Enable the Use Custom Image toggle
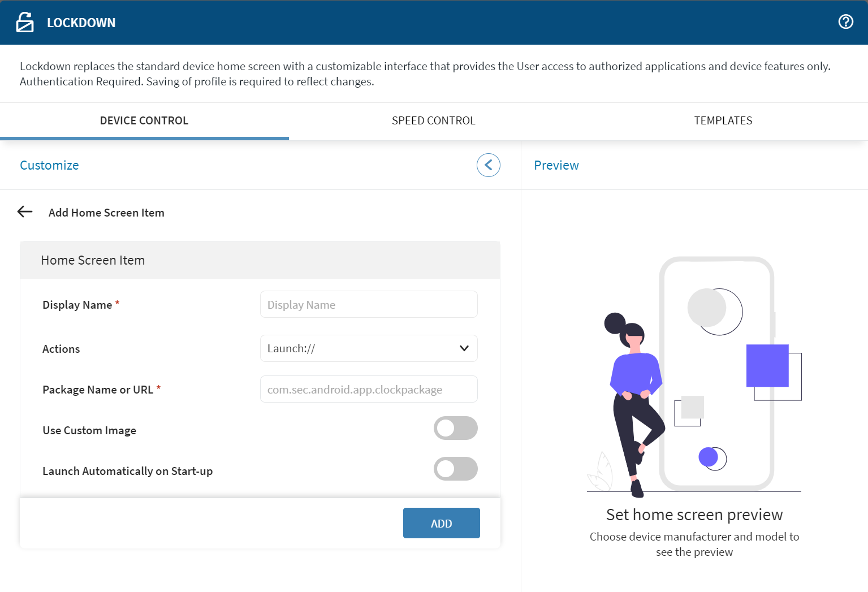Viewport: 868px width, 592px height. point(455,428)
